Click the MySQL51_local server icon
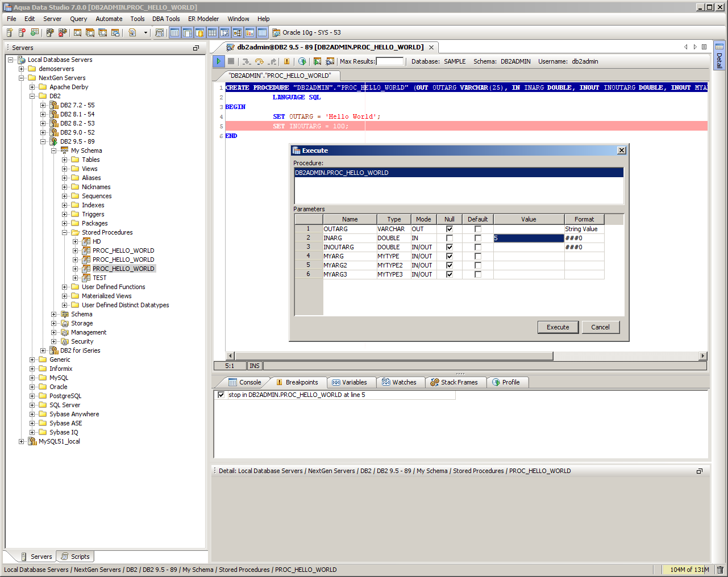The width and height of the screenshot is (728, 577). tap(32, 441)
